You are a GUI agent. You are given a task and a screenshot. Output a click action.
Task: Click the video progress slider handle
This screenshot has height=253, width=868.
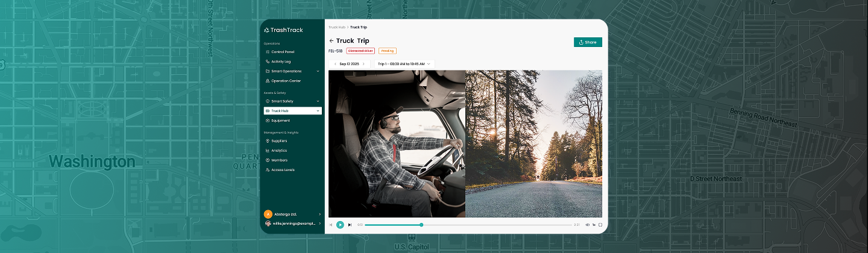(421, 225)
